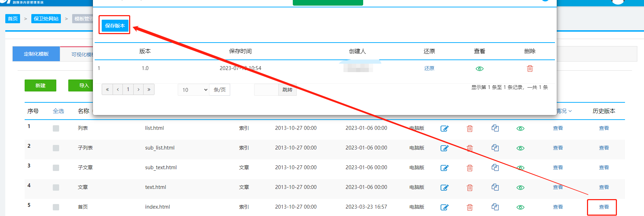Preview index.html using the eye icon

520,207
